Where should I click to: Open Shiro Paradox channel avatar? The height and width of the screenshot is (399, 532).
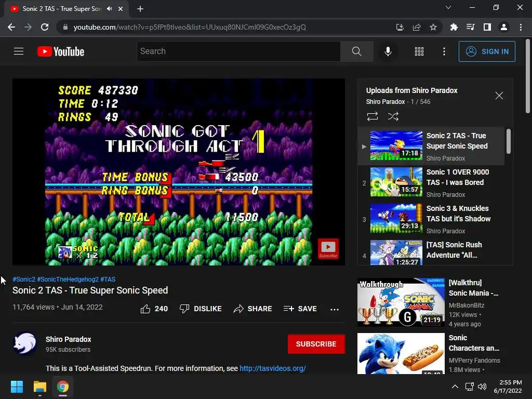click(25, 343)
